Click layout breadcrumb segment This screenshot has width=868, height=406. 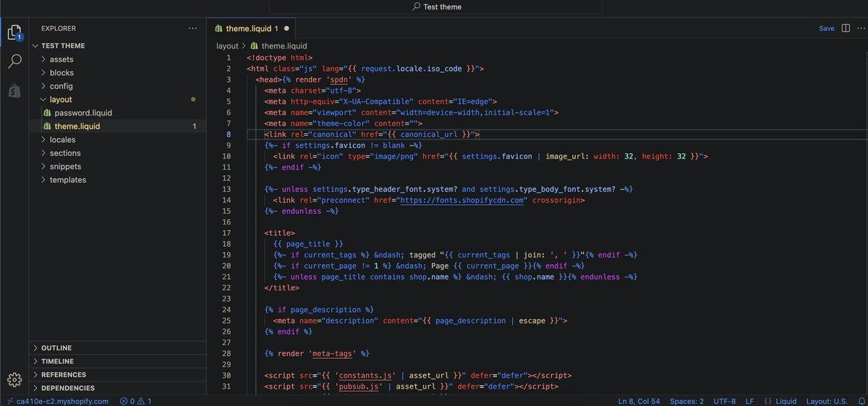pyautogui.click(x=227, y=46)
